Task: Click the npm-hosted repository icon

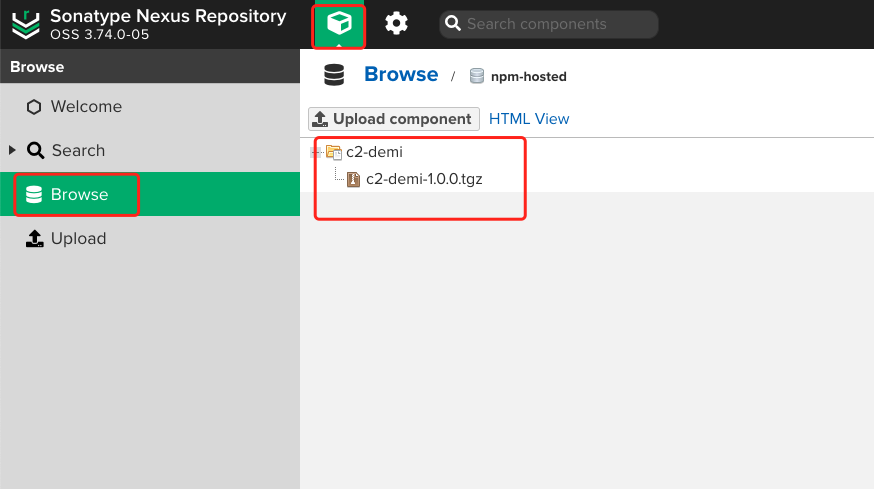Action: (477, 76)
